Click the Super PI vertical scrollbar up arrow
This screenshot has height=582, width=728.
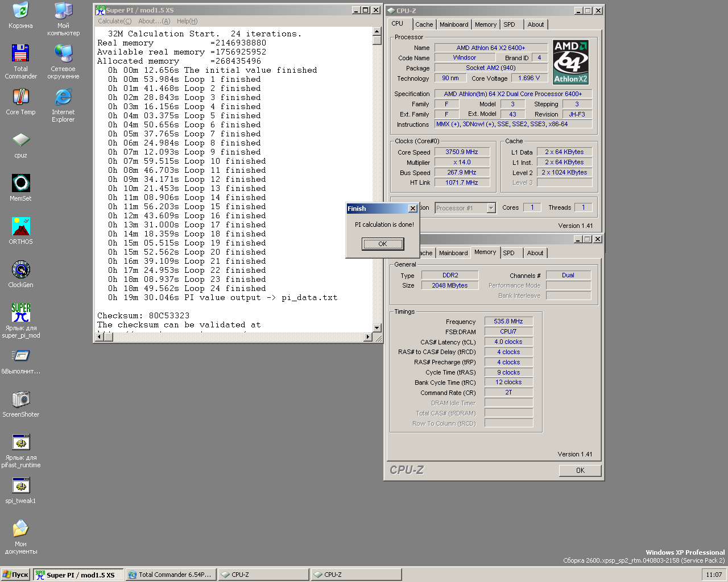[377, 31]
